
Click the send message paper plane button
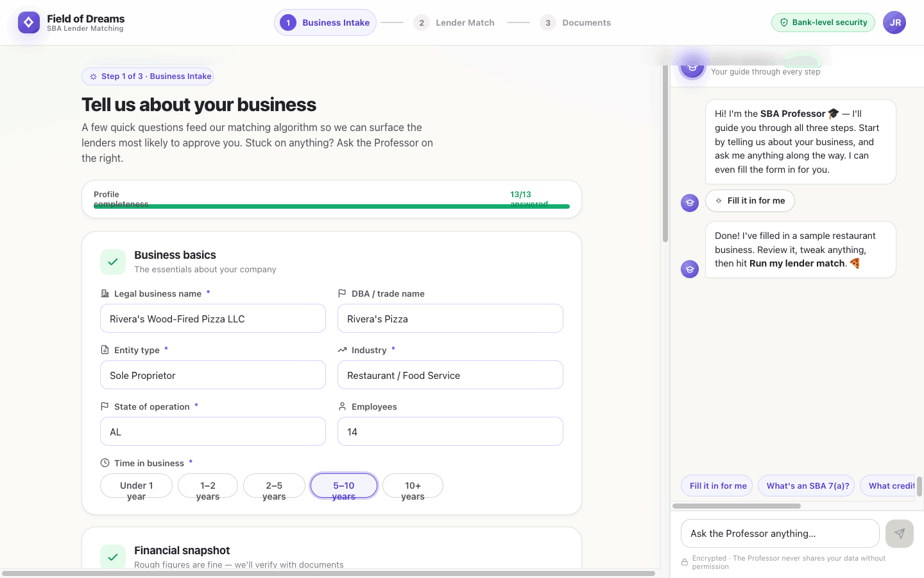coord(900,534)
